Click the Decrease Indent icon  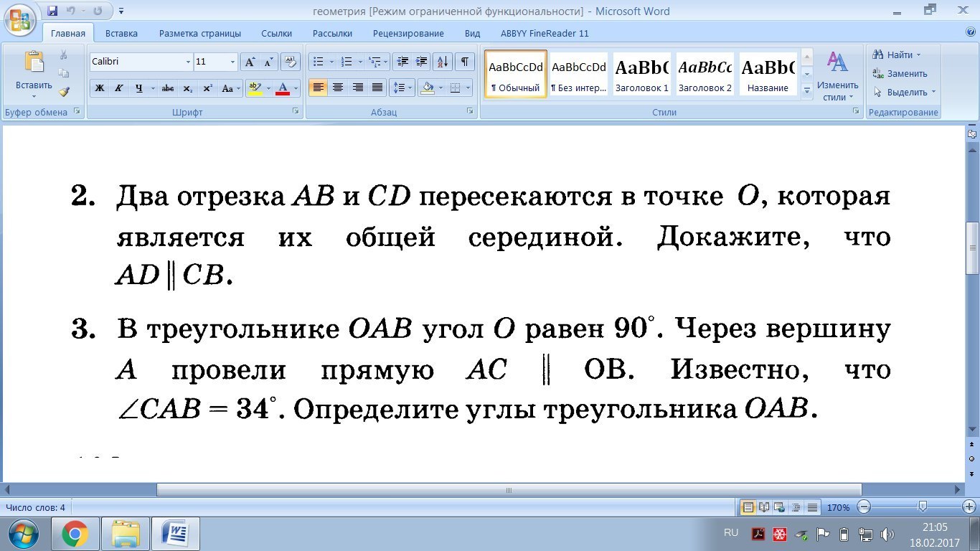coord(402,62)
